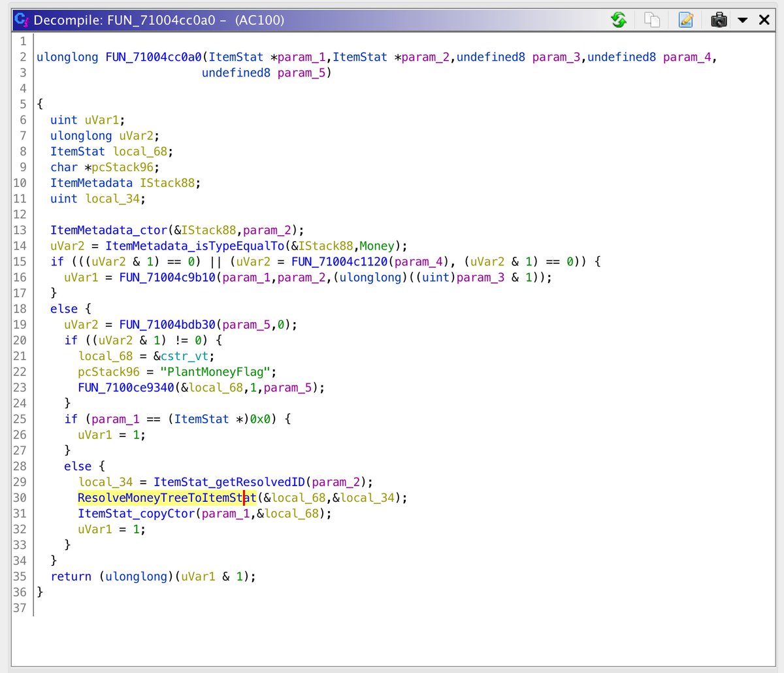
Task: Close the Decompile panel with the X
Action: [764, 20]
